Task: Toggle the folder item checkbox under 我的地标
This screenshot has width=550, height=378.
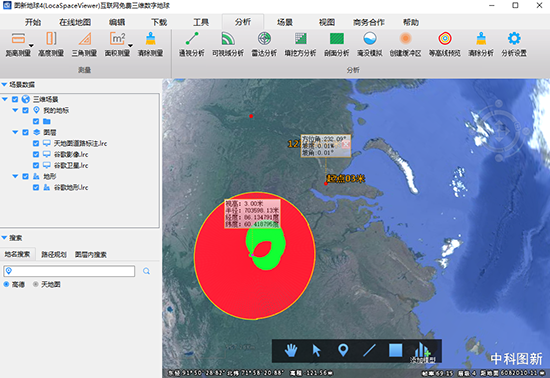Action: coord(36,121)
